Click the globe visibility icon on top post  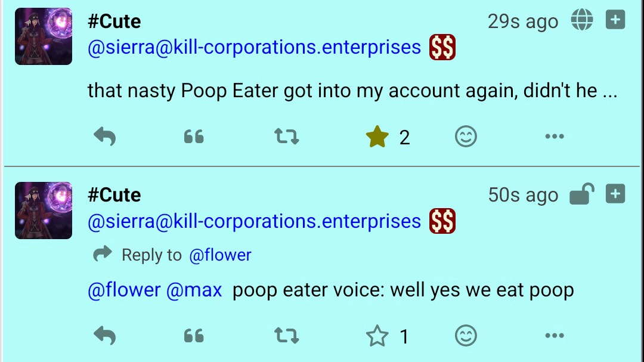click(582, 20)
